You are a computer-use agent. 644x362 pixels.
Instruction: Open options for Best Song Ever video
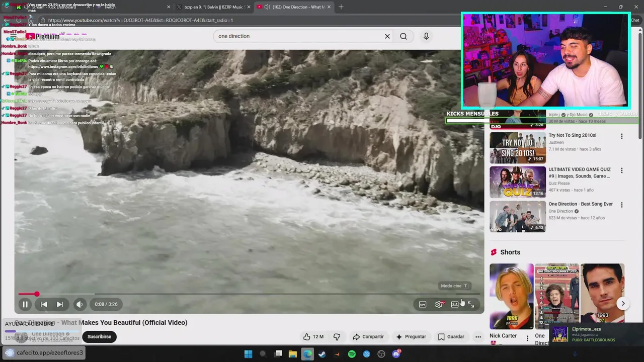(622, 205)
